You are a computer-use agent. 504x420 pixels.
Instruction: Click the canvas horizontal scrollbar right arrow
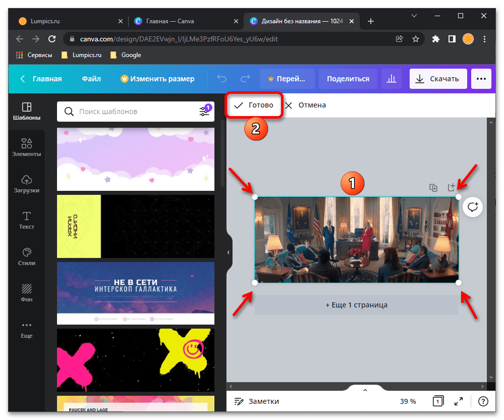(482, 386)
